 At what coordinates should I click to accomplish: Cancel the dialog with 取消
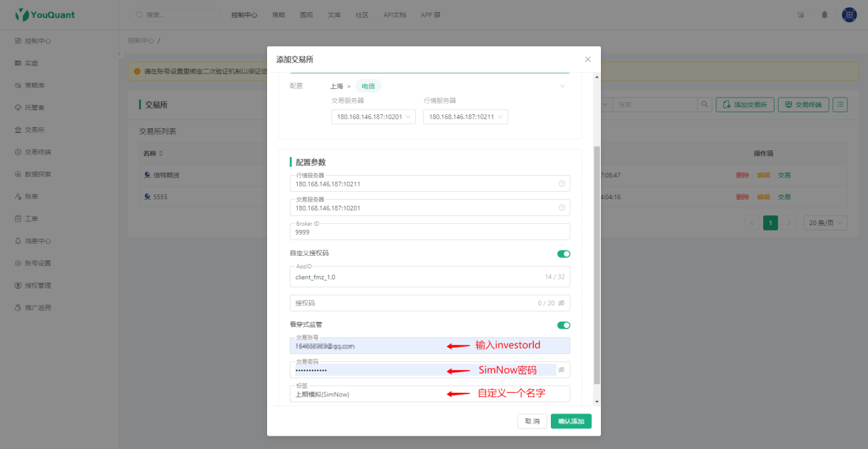pyautogui.click(x=532, y=421)
